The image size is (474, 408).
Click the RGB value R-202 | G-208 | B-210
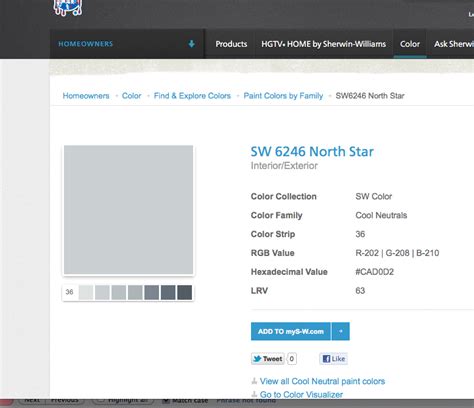pos(397,253)
